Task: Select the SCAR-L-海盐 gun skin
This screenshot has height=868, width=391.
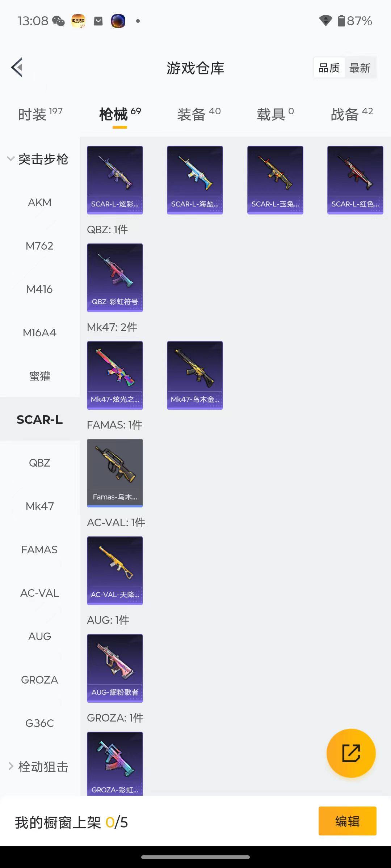Action: pos(195,180)
